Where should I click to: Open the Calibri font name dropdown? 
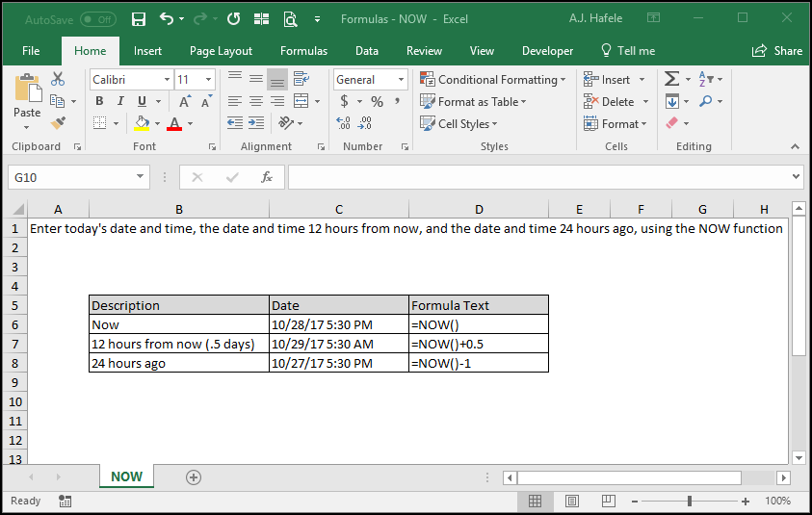(167, 79)
